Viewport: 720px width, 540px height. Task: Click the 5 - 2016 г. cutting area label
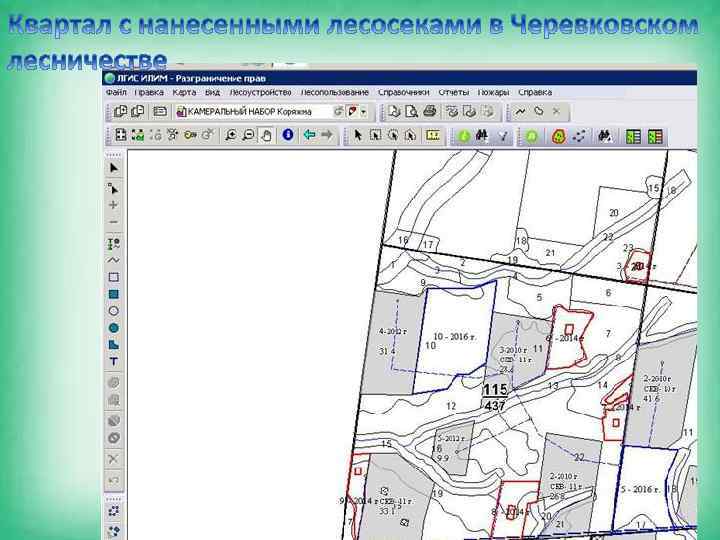[640, 489]
